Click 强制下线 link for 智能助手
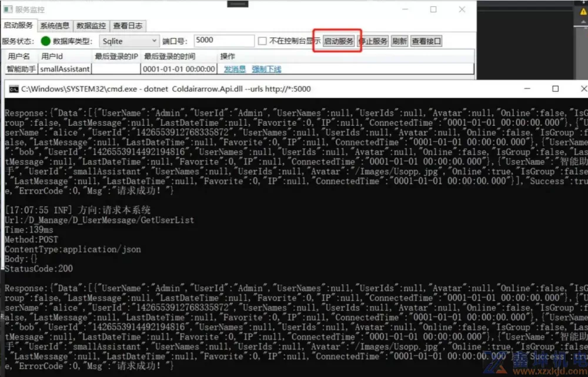Image resolution: width=588 pixels, height=377 pixels. coord(266,69)
